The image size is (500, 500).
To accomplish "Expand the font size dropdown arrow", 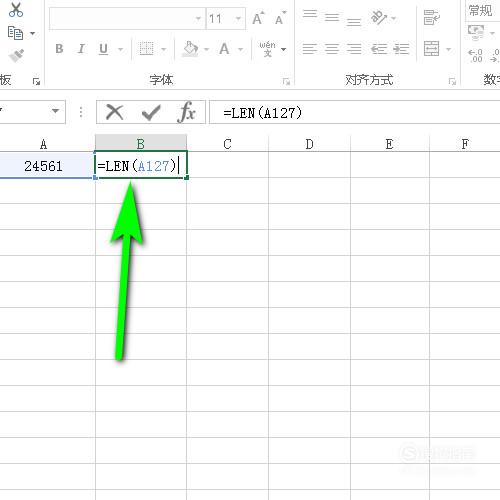I will [238, 19].
